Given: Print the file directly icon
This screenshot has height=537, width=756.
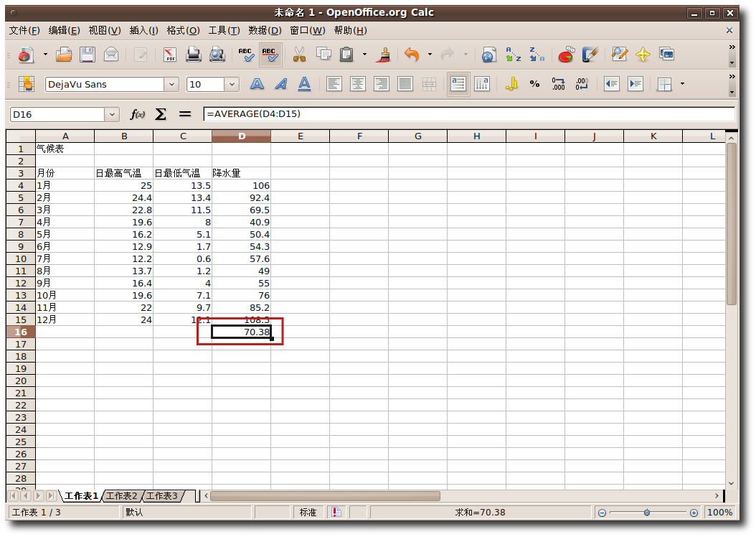Looking at the screenshot, I should tap(194, 55).
